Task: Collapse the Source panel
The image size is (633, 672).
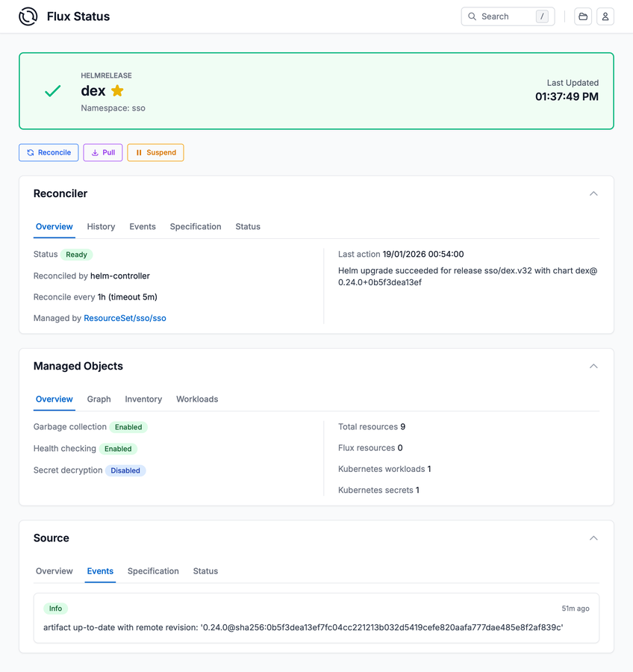Action: point(593,538)
